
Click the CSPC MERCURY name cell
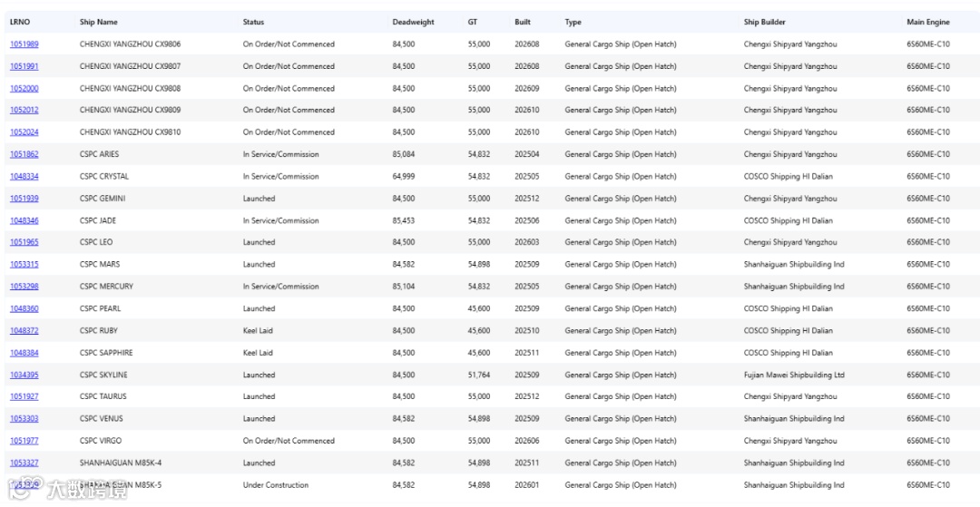click(106, 287)
